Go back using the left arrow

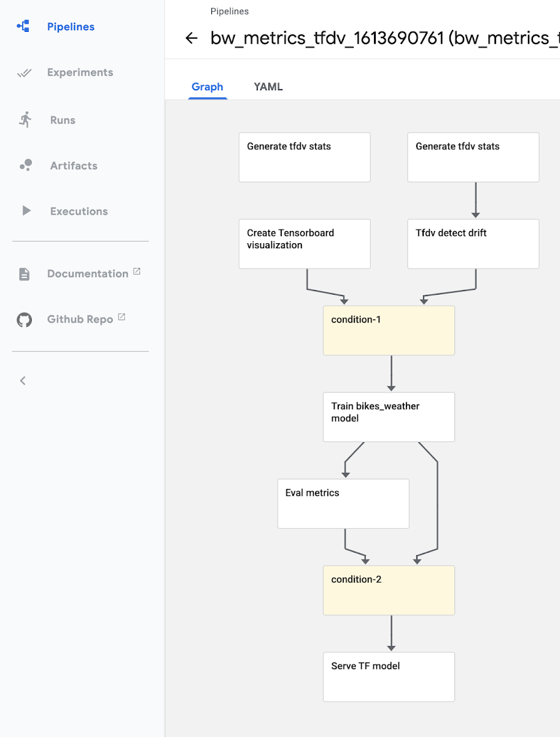pos(192,38)
